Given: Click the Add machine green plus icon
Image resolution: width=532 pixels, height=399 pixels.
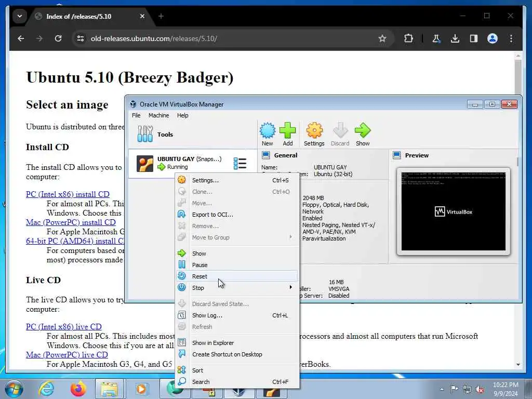Looking at the screenshot, I should click(x=288, y=134).
